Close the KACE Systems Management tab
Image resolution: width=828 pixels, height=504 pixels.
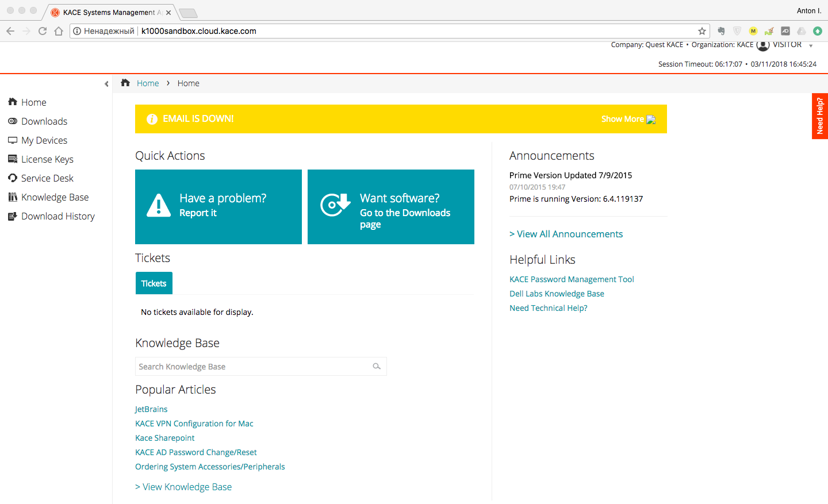pos(168,12)
